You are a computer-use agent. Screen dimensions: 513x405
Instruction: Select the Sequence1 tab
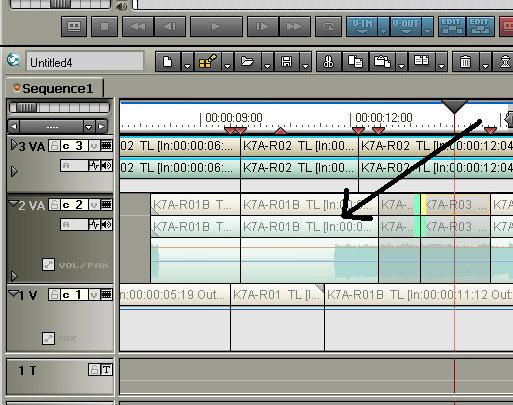click(53, 89)
